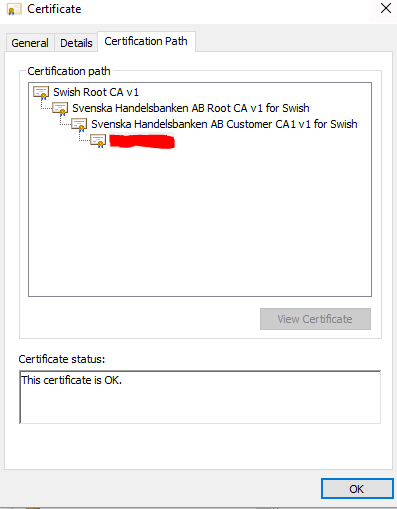Select Svenska Handelsbanken AB Customer CA1 v1 for Swish

224,124
